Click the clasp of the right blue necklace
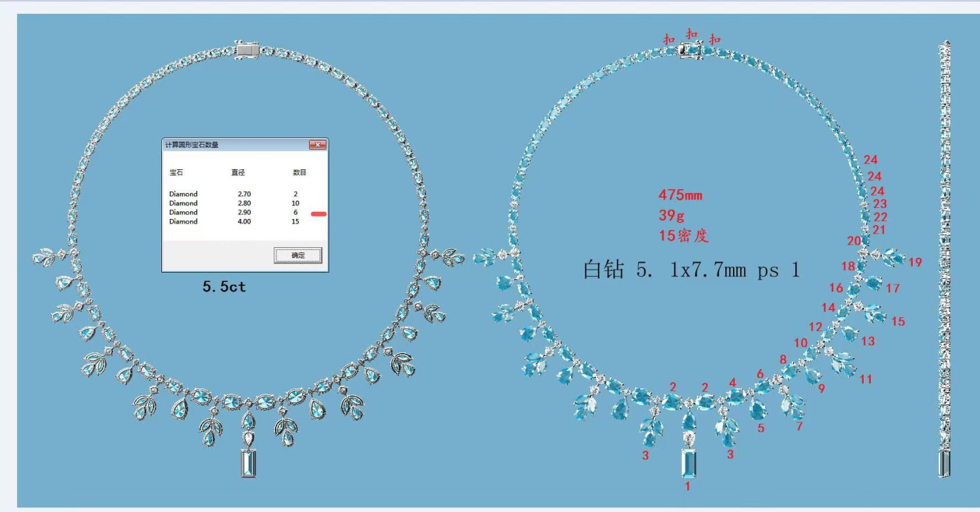The height and width of the screenshot is (512, 980). click(691, 50)
